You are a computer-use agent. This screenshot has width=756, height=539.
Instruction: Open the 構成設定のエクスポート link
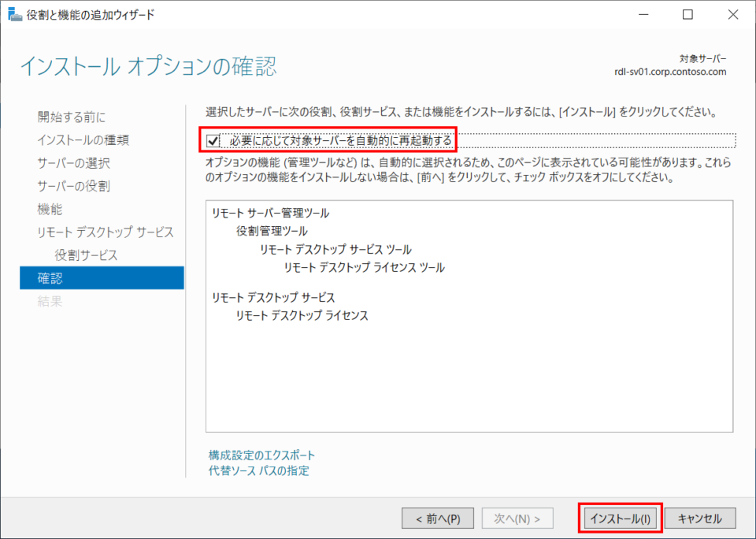tap(261, 455)
